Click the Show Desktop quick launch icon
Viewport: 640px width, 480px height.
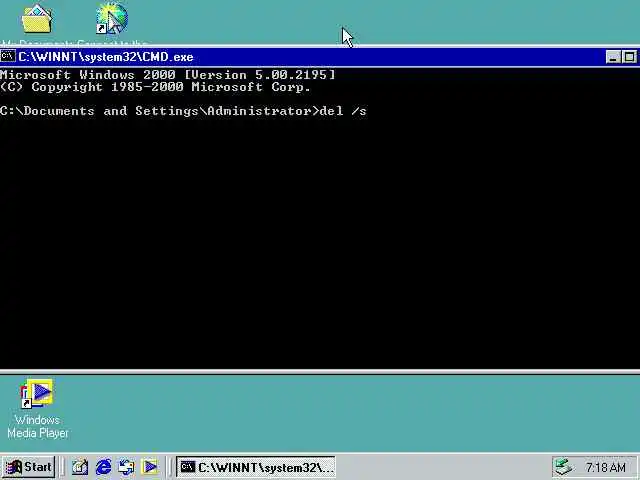tap(80, 467)
